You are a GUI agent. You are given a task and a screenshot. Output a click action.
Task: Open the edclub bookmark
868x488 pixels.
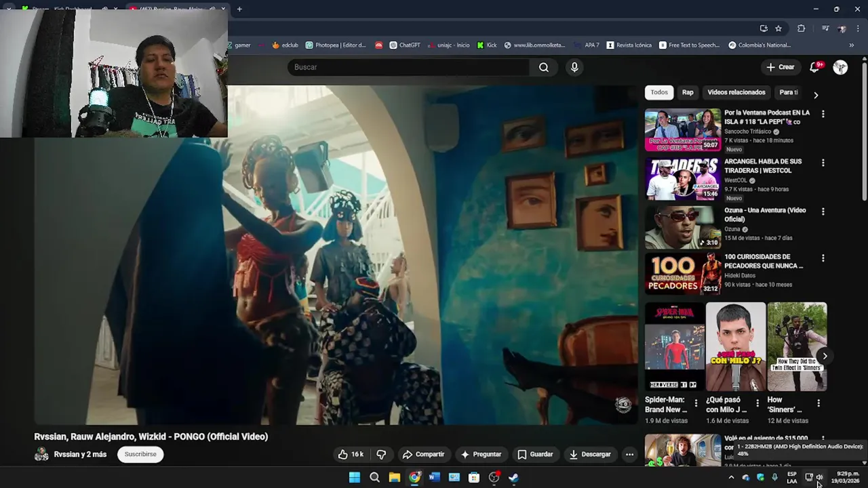285,45
